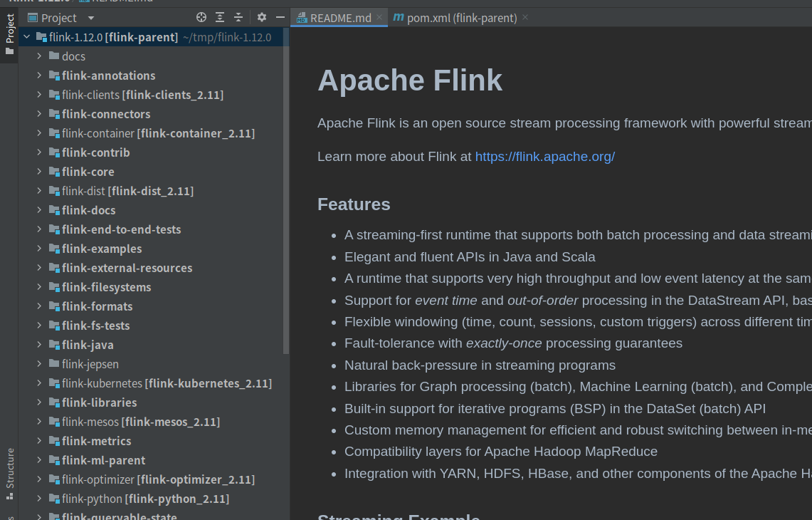The height and width of the screenshot is (520, 812).
Task: Click the Select Opened File locate icon
Action: pyautogui.click(x=201, y=18)
